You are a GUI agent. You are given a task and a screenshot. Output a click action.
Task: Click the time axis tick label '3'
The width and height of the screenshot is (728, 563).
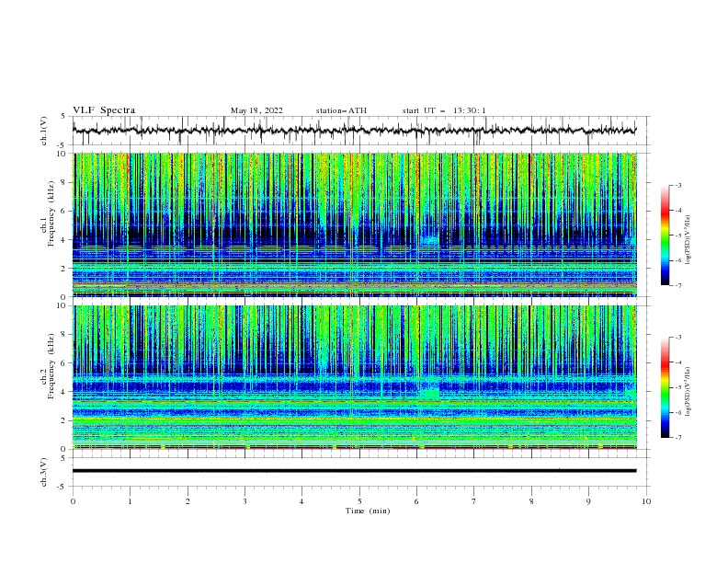tap(245, 501)
